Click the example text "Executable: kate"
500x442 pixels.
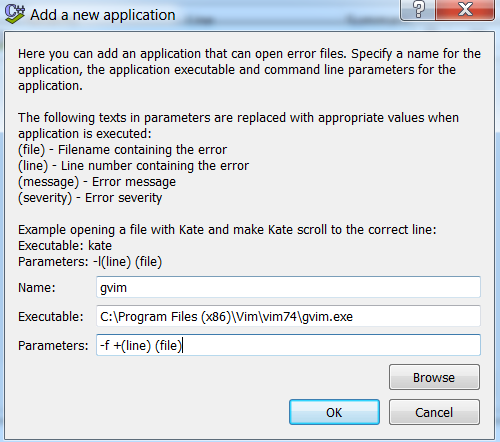click(65, 246)
